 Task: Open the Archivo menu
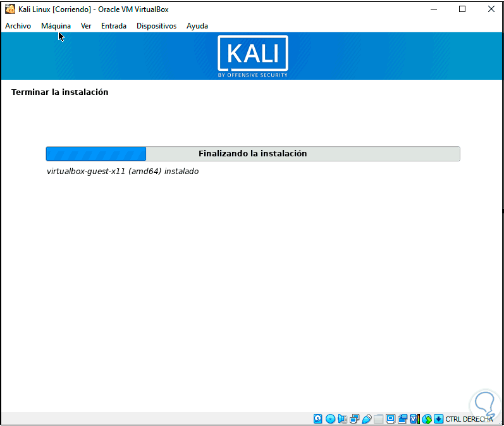[18, 26]
